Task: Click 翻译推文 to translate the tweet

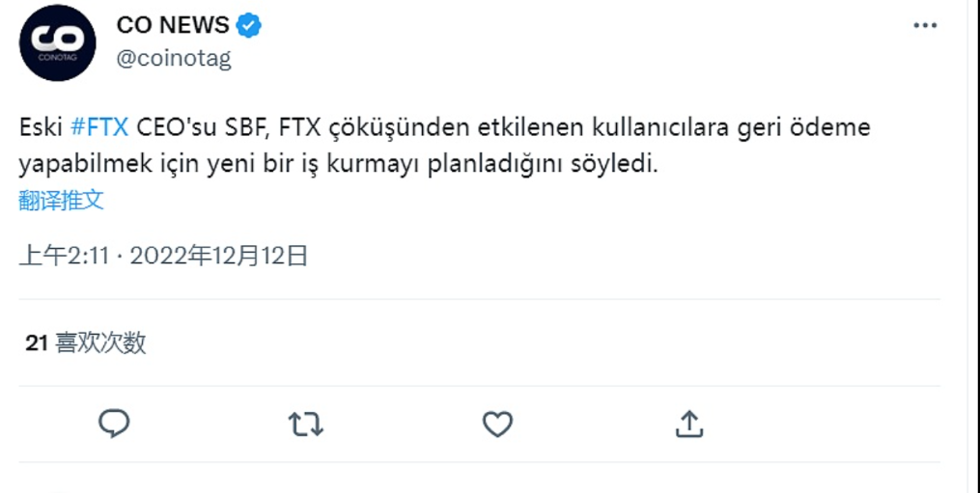Action: [61, 201]
